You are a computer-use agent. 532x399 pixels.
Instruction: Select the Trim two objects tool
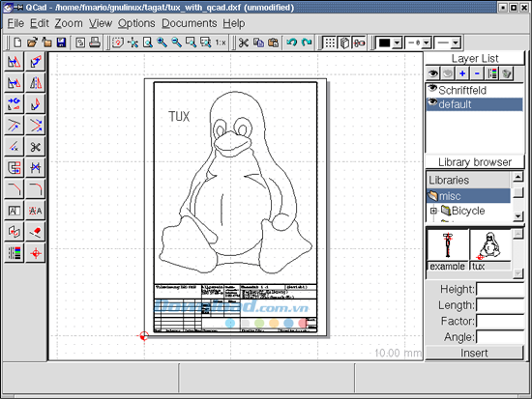click(x=35, y=125)
